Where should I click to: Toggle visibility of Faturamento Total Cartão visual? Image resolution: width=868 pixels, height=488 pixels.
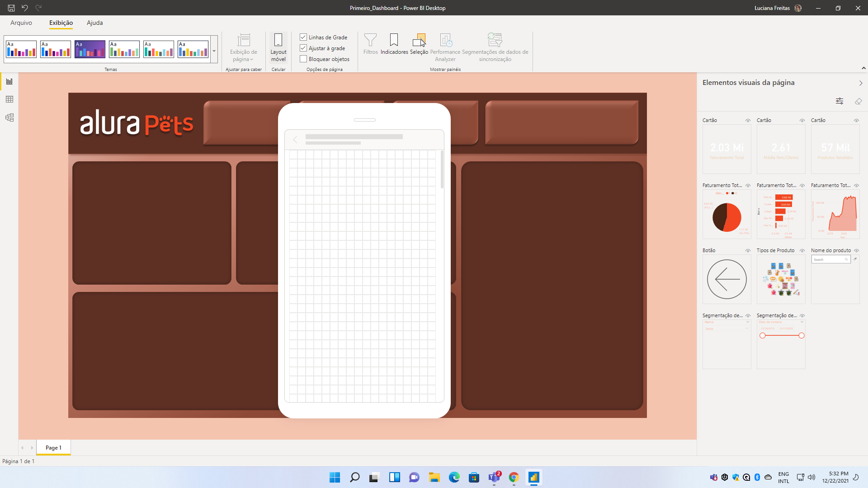coord(748,121)
